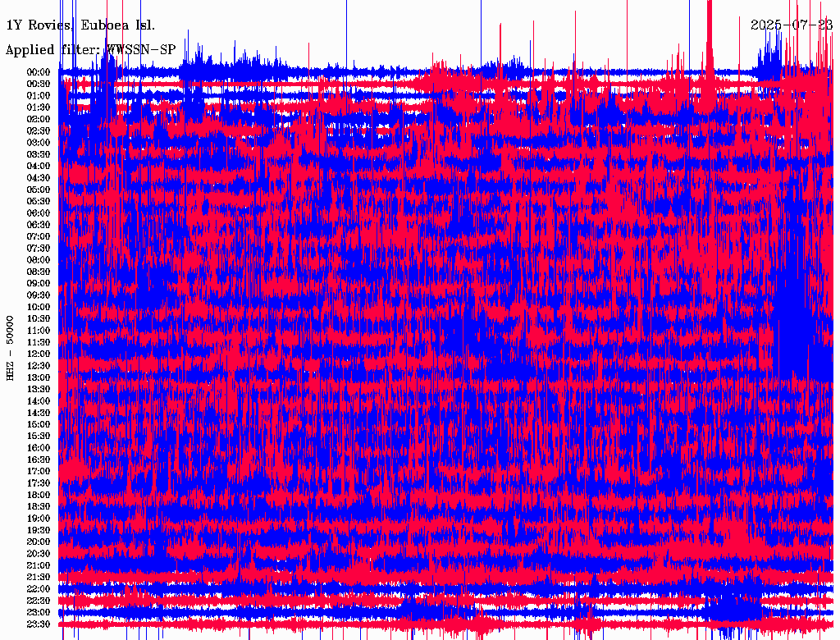
Task: Select the 10:30 time label
Action: 39,318
